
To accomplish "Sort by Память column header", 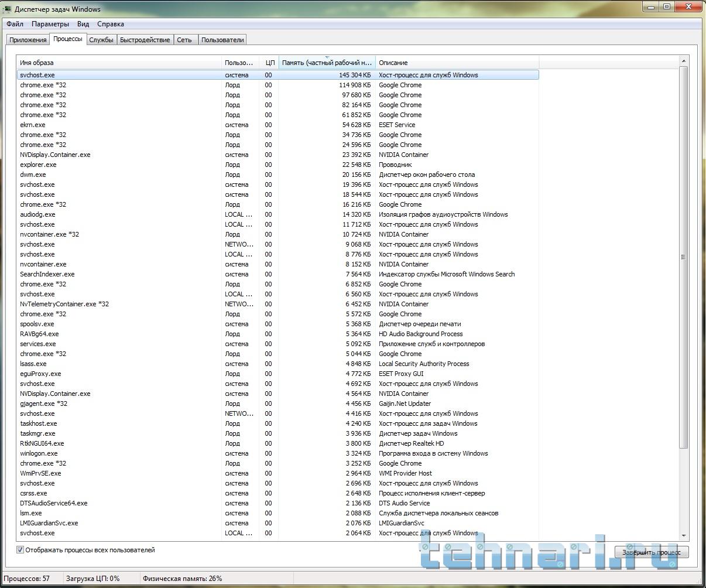I will coord(327,63).
